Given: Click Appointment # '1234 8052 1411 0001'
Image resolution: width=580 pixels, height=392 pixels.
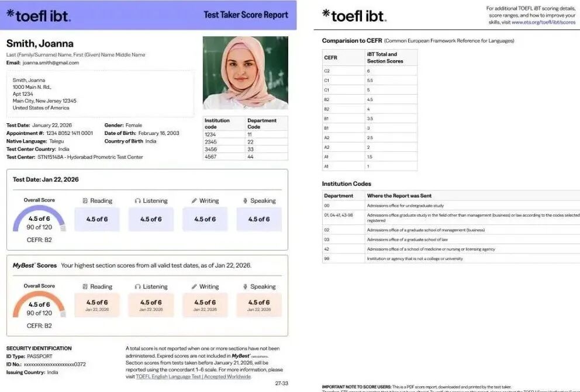Looking at the screenshot, I should pos(69,133).
